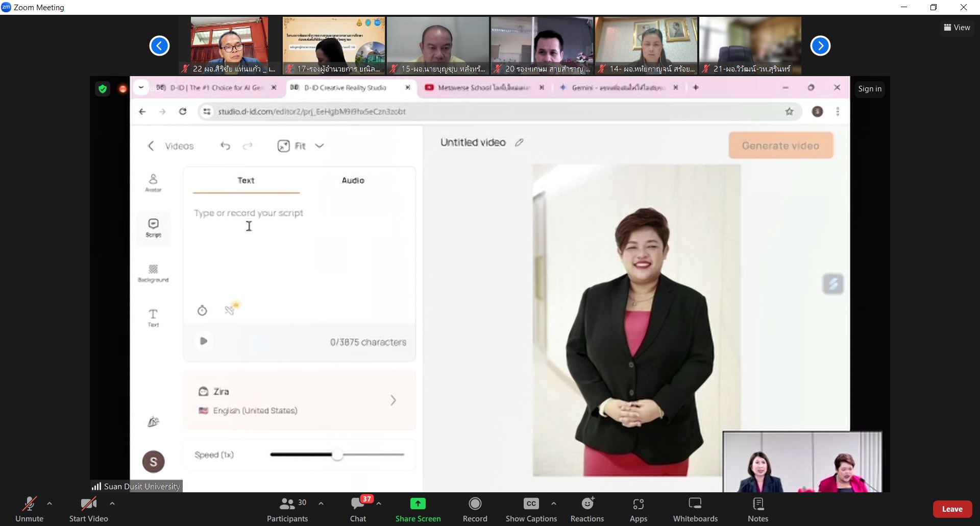Screen dimensions: 980x526
Task: Start recording with Record button
Action: [x=475, y=510]
